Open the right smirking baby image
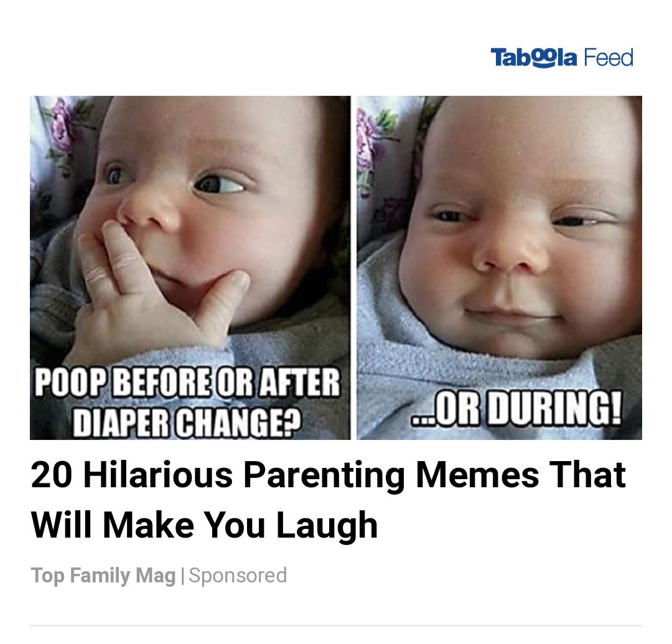672x644 pixels. click(x=499, y=249)
